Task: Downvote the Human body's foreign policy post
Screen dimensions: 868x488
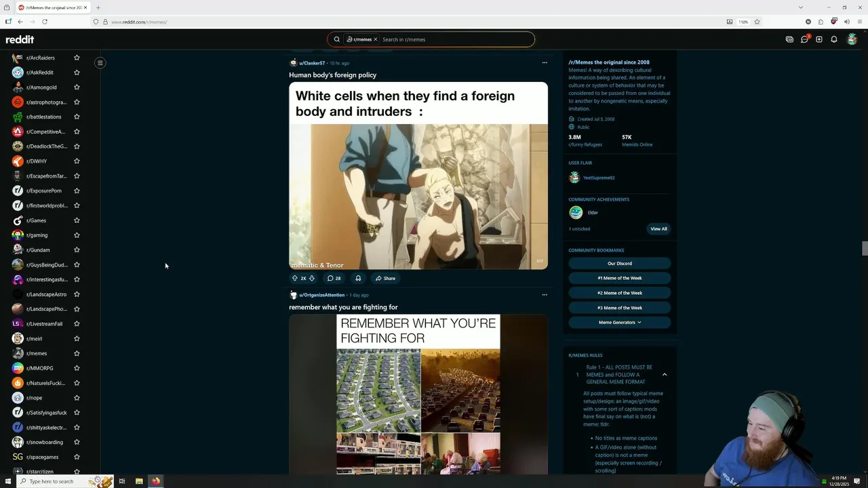Action: (x=312, y=279)
